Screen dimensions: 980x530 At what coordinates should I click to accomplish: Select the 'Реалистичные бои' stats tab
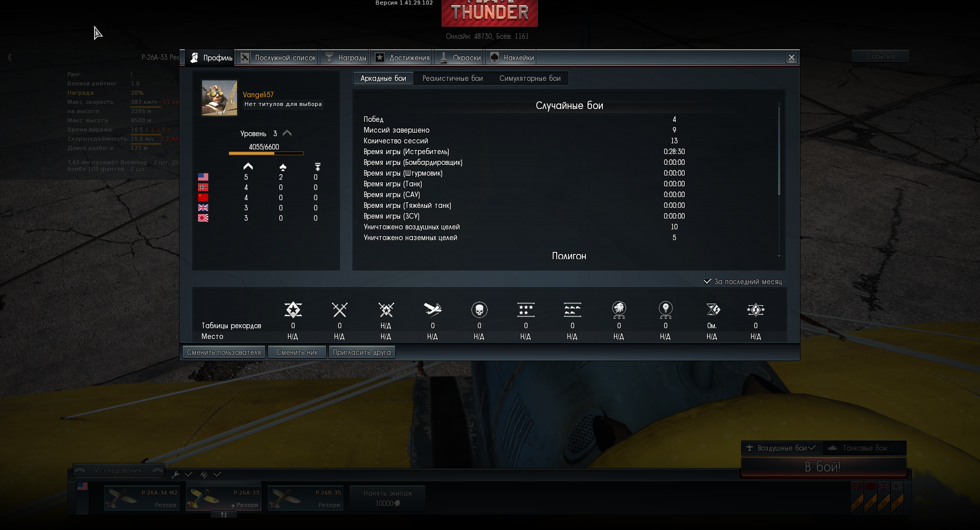[x=453, y=78]
